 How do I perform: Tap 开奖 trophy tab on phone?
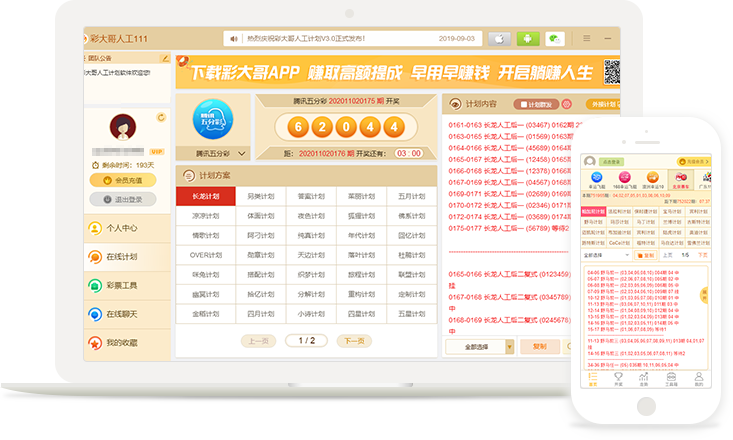(618, 379)
